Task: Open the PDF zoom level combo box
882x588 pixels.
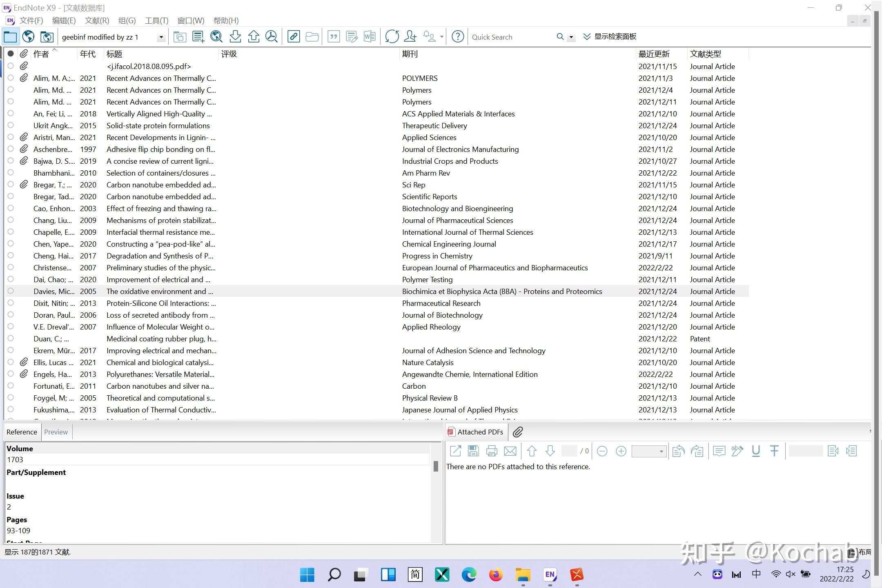Action: coord(649,451)
